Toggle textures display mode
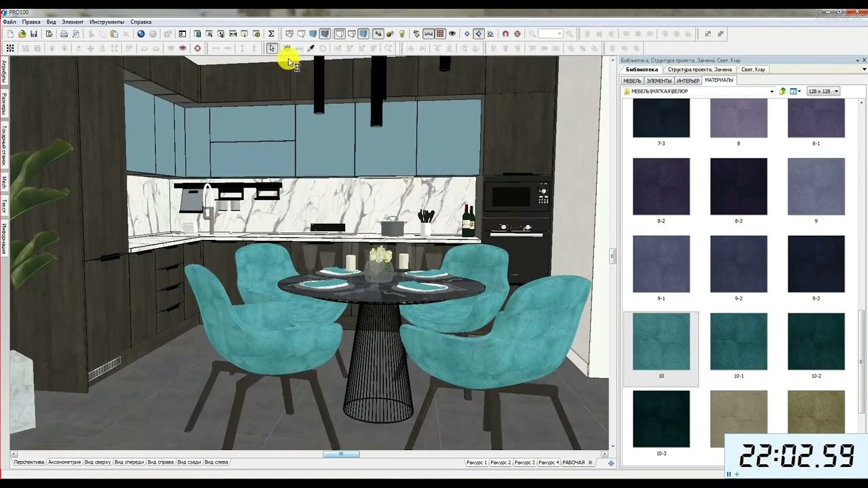This screenshot has width=868, height=488. click(325, 34)
